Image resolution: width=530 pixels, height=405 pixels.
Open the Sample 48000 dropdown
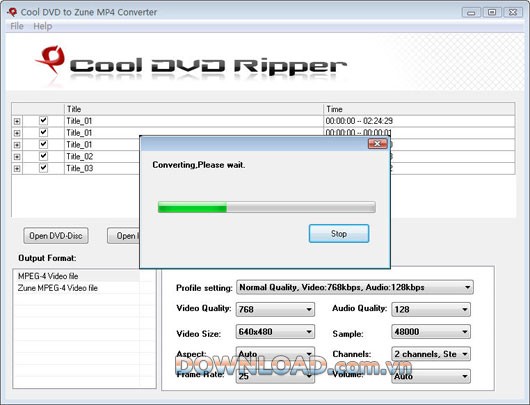tap(431, 332)
